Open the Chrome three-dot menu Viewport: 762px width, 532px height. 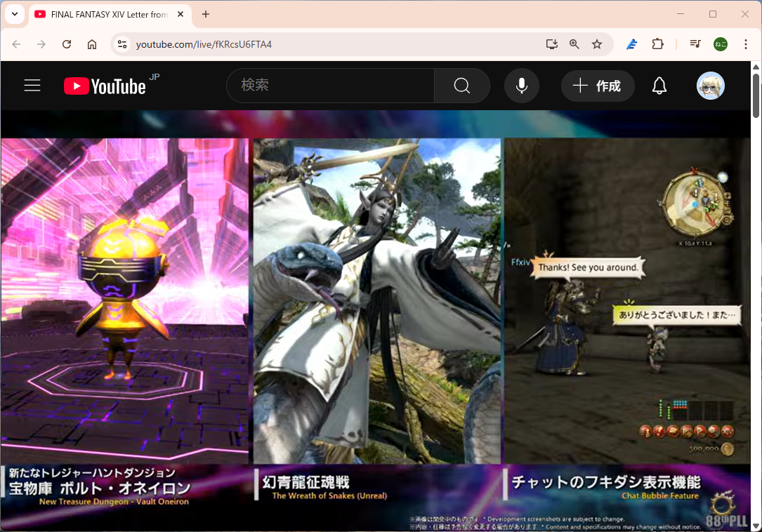click(746, 44)
